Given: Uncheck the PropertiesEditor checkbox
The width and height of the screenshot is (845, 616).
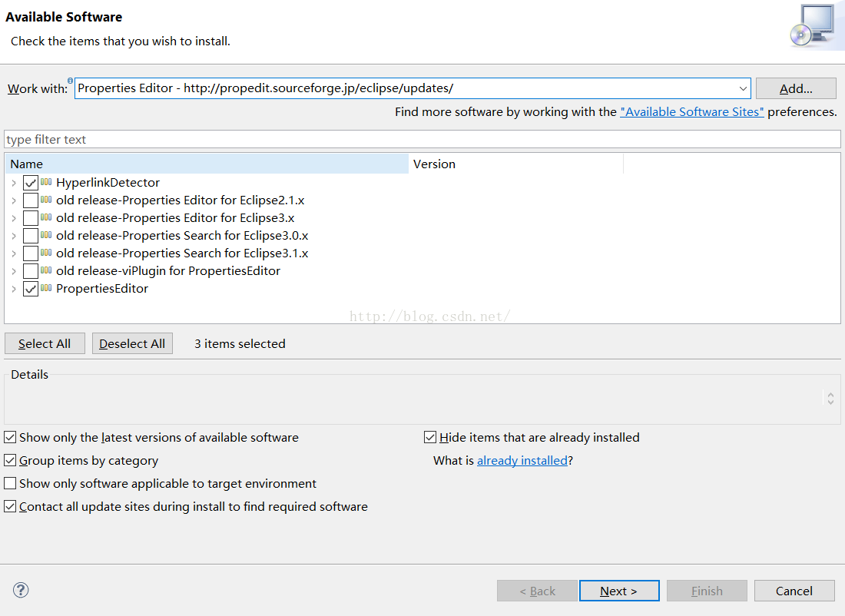Looking at the screenshot, I should (31, 289).
